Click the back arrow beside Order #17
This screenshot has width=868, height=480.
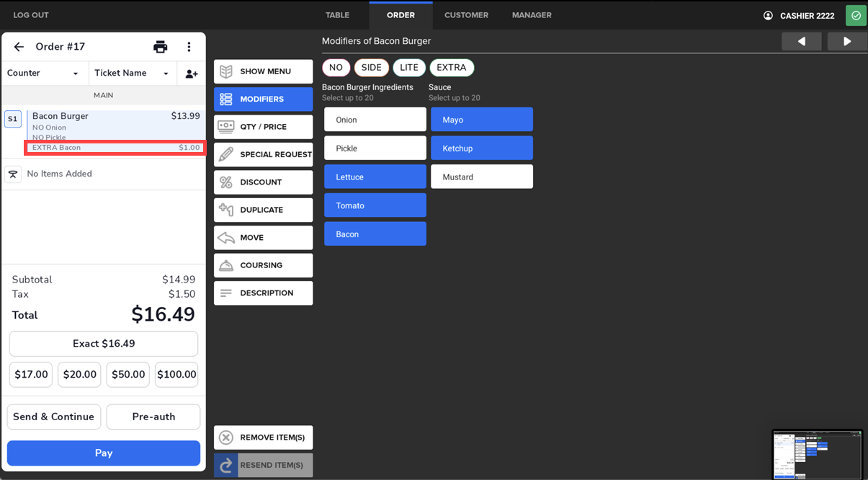click(19, 47)
